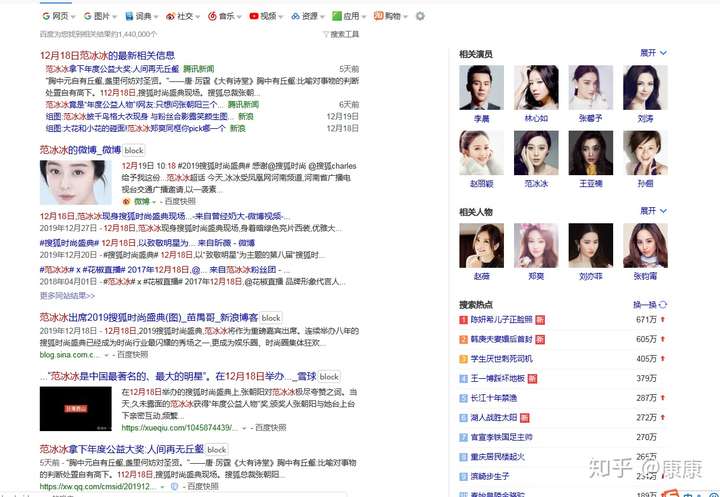
Task: Open the 词典 menu
Action: pyautogui.click(x=142, y=16)
